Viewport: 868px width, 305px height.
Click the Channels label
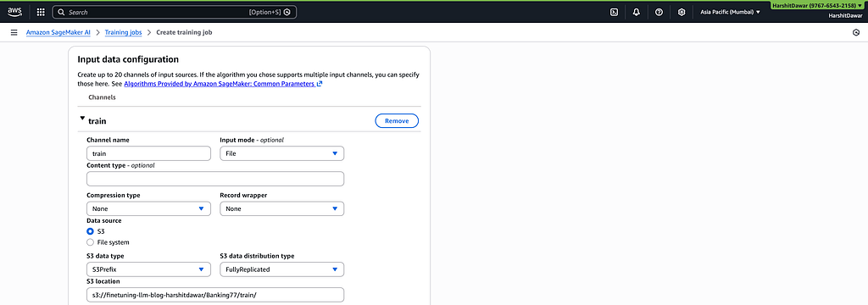click(102, 97)
